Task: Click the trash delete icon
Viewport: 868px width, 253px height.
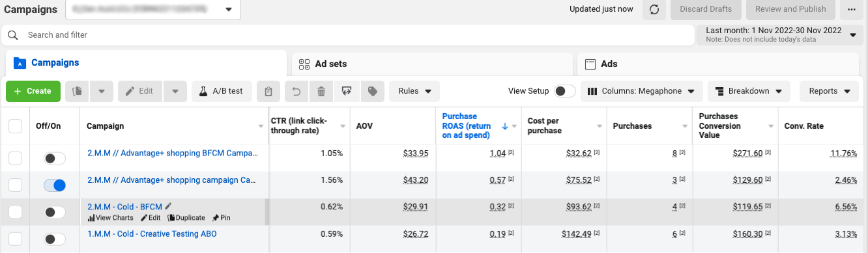Action: click(321, 91)
